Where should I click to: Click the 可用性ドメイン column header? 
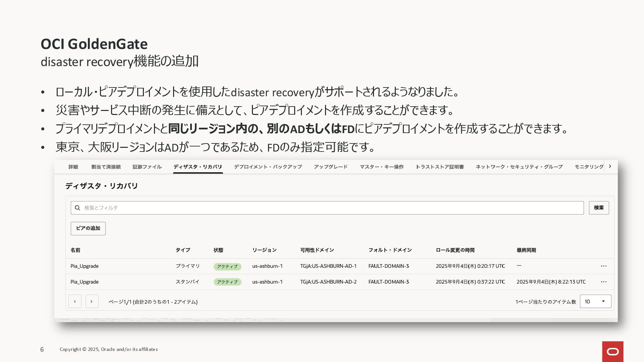pos(317,250)
